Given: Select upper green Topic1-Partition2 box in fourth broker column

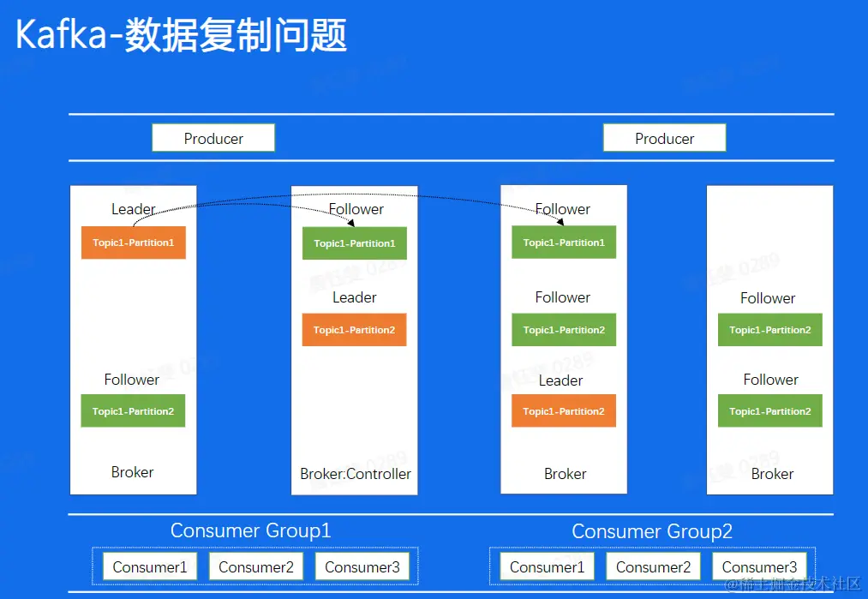Looking at the screenshot, I should click(770, 330).
